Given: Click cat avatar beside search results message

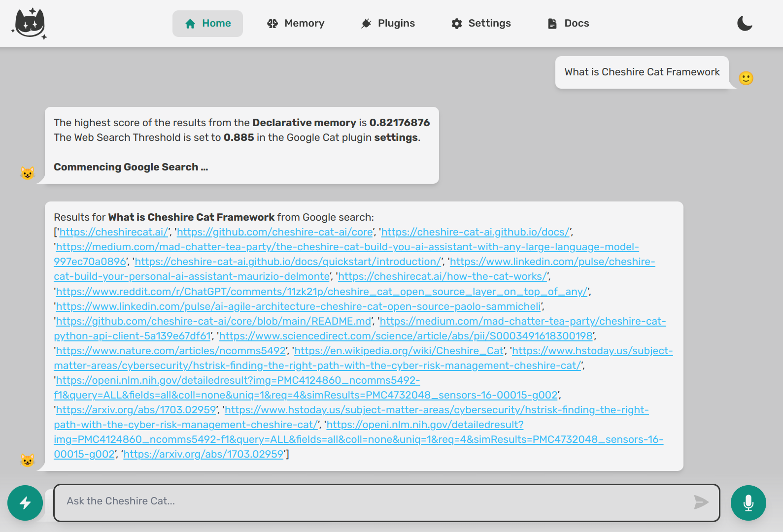Looking at the screenshot, I should pyautogui.click(x=28, y=461).
